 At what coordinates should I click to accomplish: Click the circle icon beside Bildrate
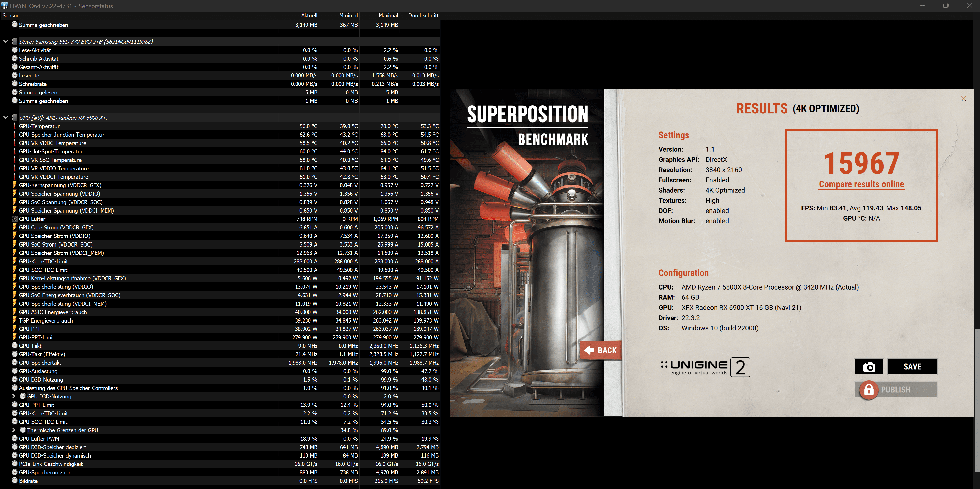(x=15, y=481)
